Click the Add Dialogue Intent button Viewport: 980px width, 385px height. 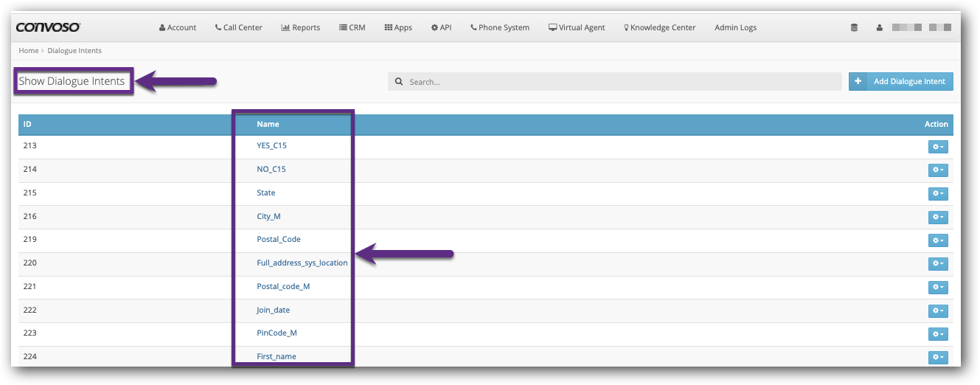pyautogui.click(x=900, y=81)
